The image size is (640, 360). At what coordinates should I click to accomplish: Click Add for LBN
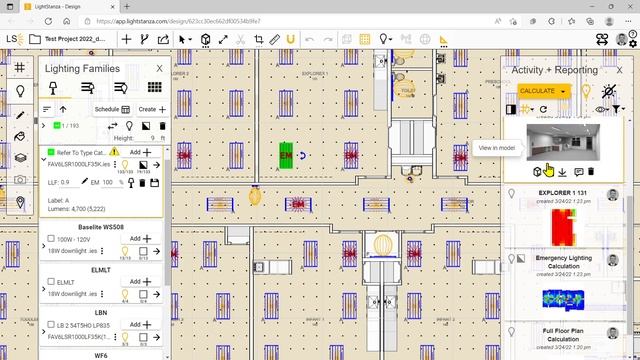(x=140, y=324)
